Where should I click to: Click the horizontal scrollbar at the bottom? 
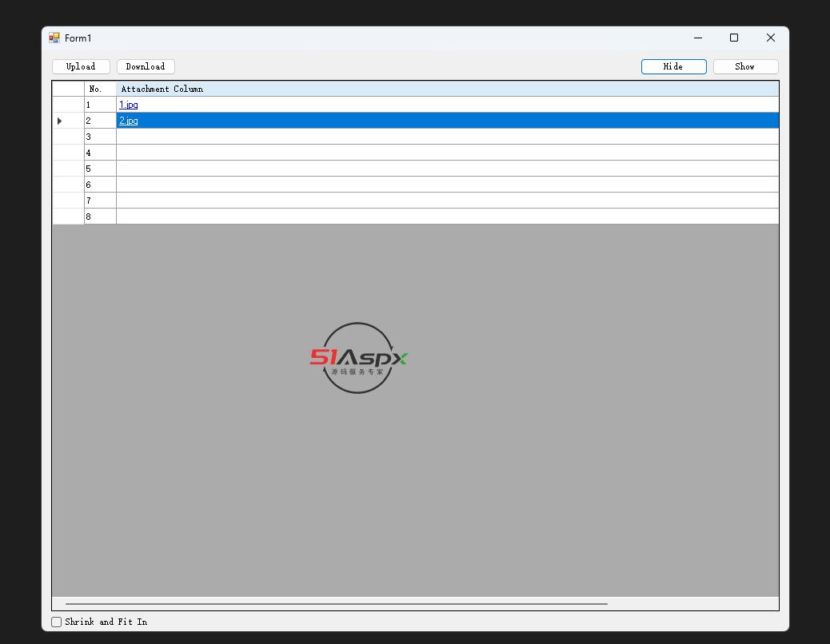[x=337, y=603]
